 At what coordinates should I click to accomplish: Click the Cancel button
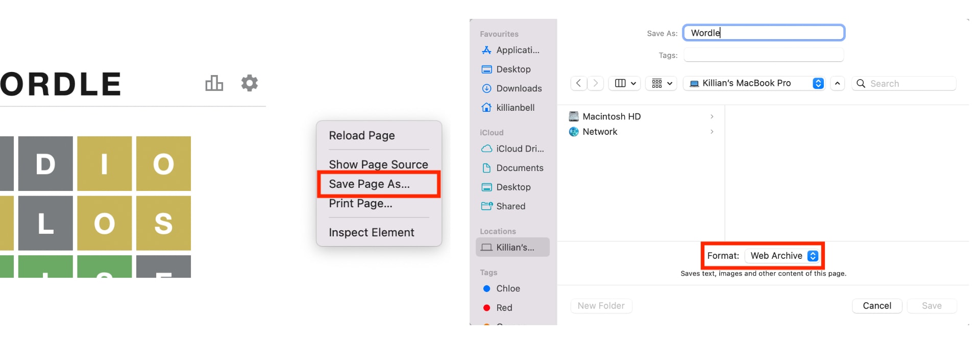click(876, 306)
